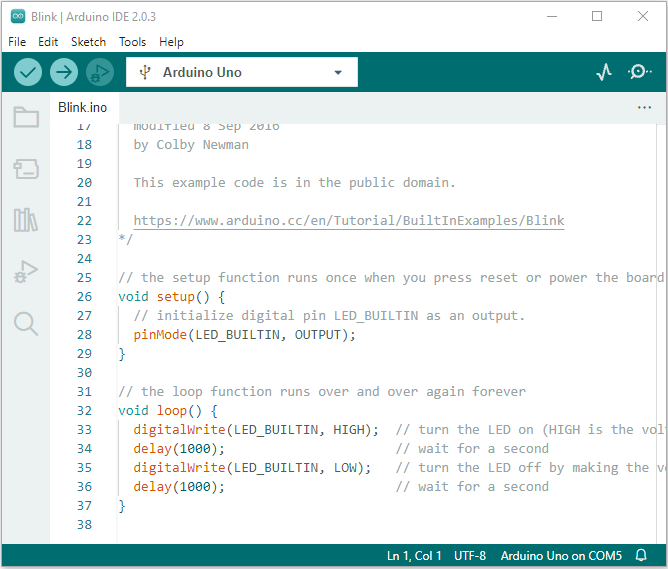
Task: Open the Serial Monitor
Action: [639, 72]
